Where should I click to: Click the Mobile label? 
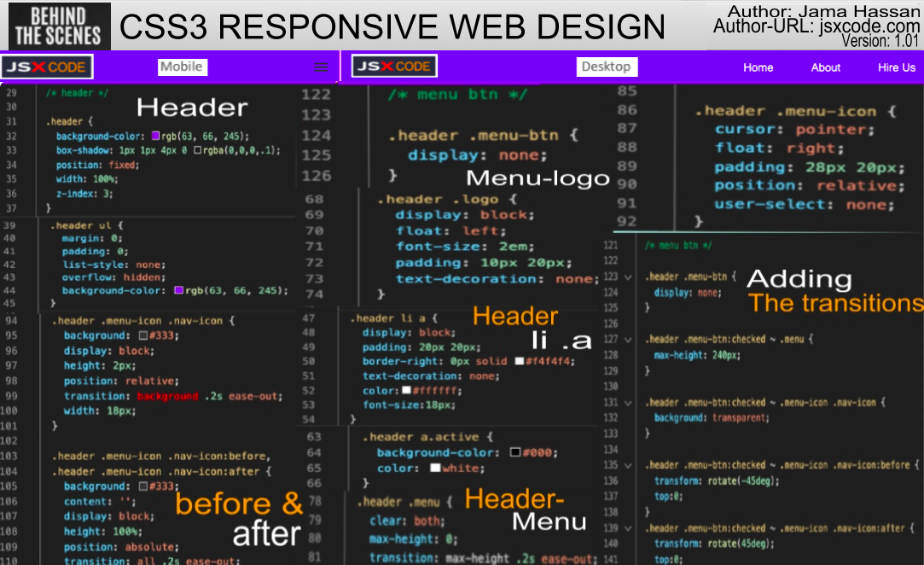[x=182, y=67]
